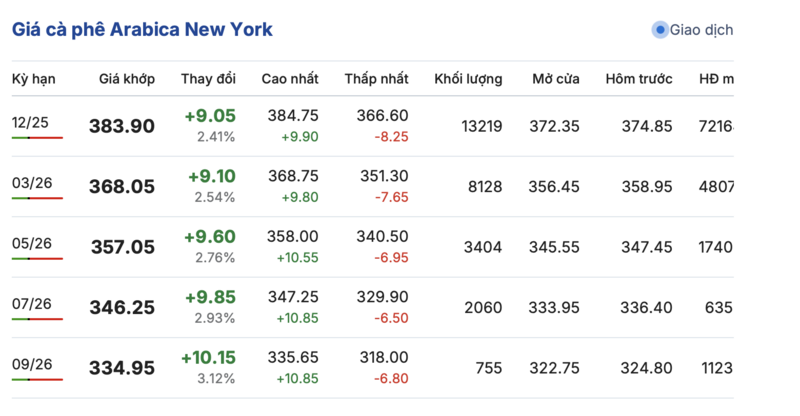Open the Giá cà phê Arabica New York heading
This screenshot has width=800, height=416.
pos(142,29)
